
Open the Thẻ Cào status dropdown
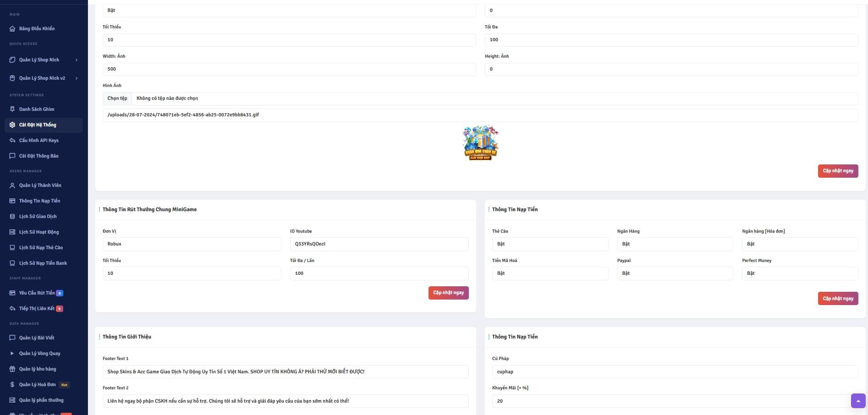coord(549,244)
